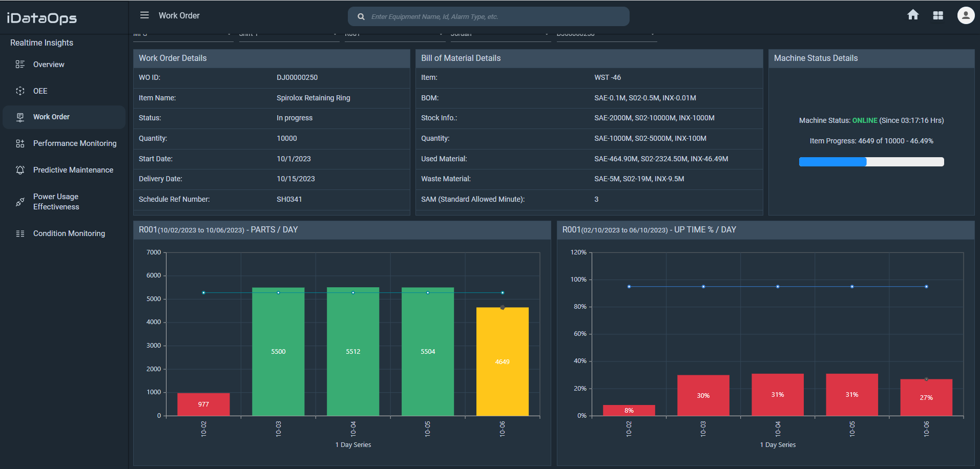The width and height of the screenshot is (980, 469).
Task: Select the Jordan location filter
Action: point(501,33)
